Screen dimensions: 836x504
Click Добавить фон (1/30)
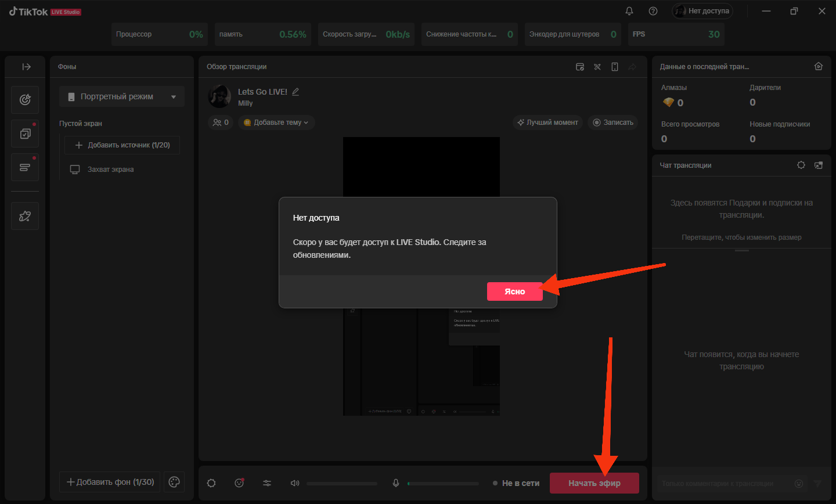tap(110, 482)
